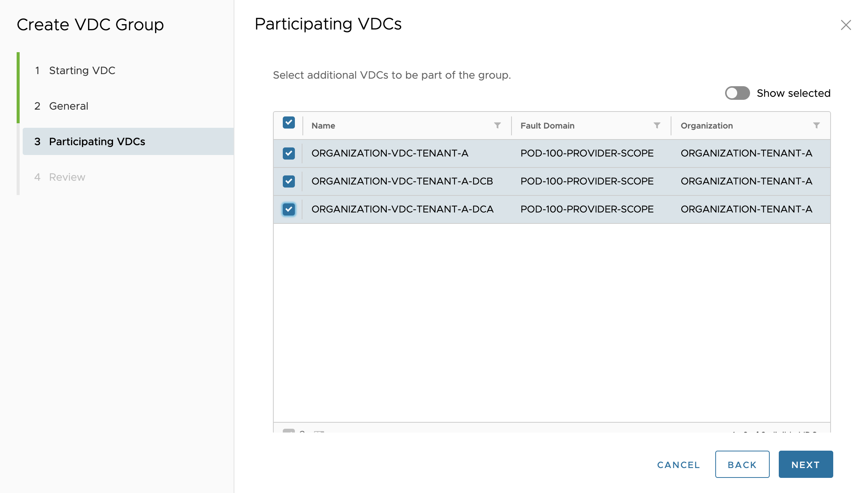Screen dimensions: 868x493
Task: Click the CANCEL link
Action: click(678, 465)
